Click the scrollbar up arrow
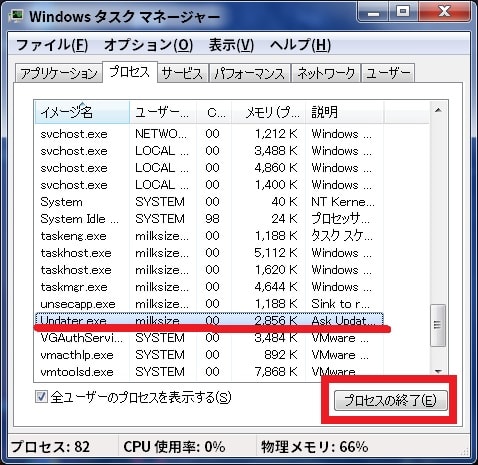478x465 pixels. [x=438, y=110]
